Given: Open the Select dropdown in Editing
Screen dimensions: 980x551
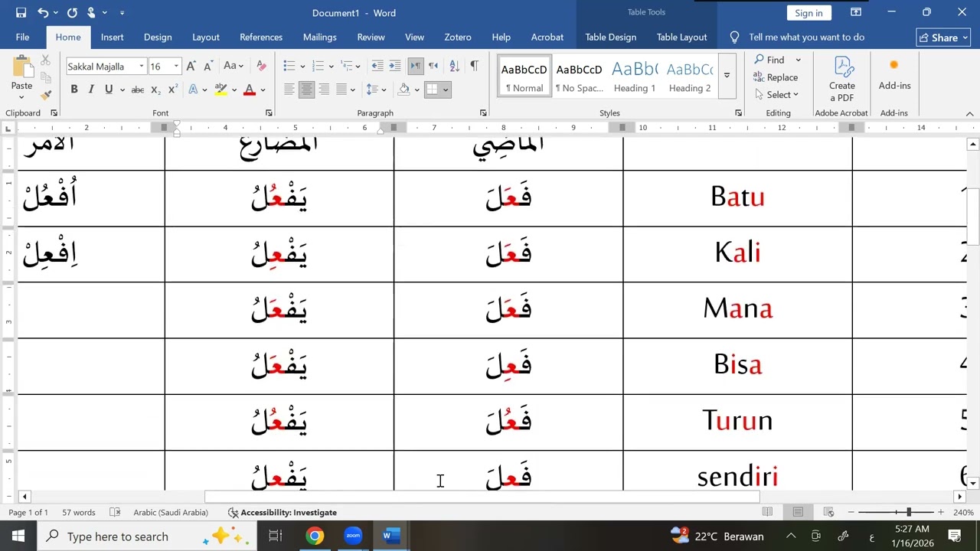Looking at the screenshot, I should tap(776, 95).
